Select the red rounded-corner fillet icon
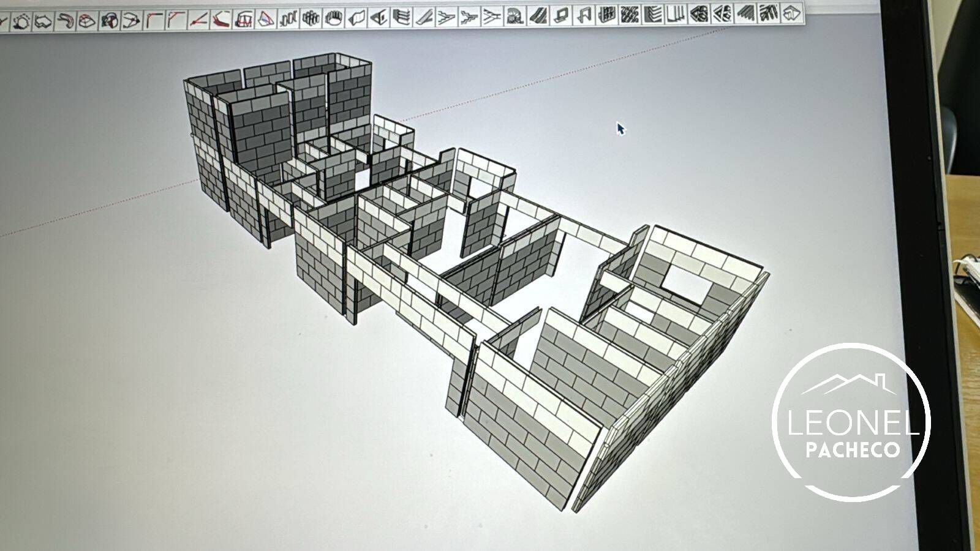Image resolution: width=980 pixels, height=551 pixels. point(154,21)
